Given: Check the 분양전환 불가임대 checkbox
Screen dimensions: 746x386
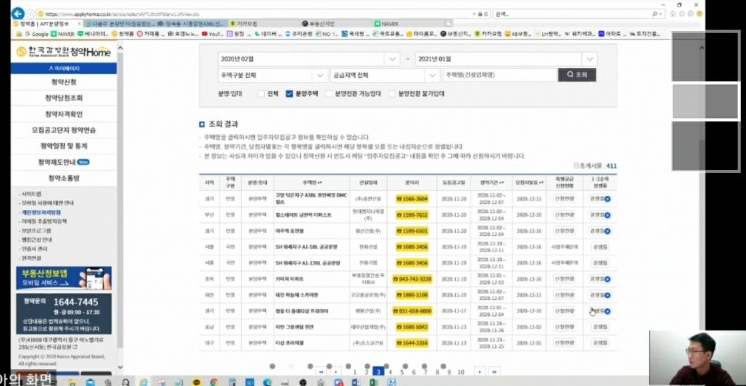Looking at the screenshot, I should [x=392, y=94].
